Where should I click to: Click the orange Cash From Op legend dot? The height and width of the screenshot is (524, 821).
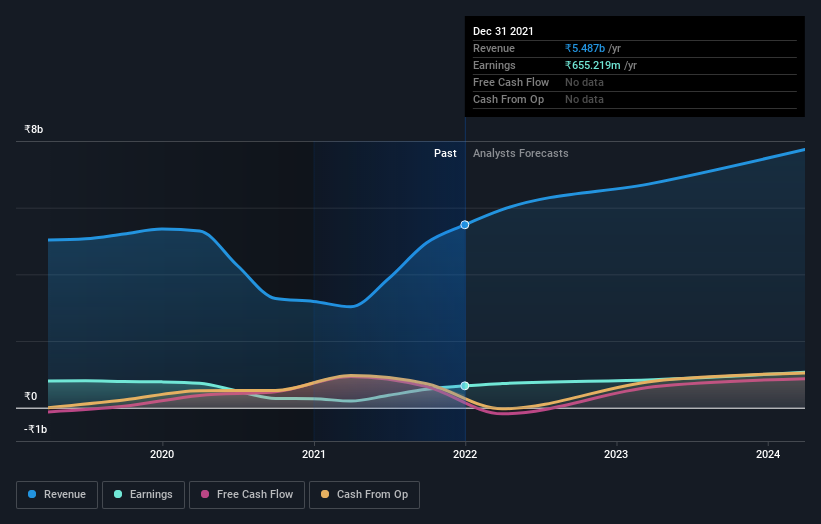tap(325, 494)
